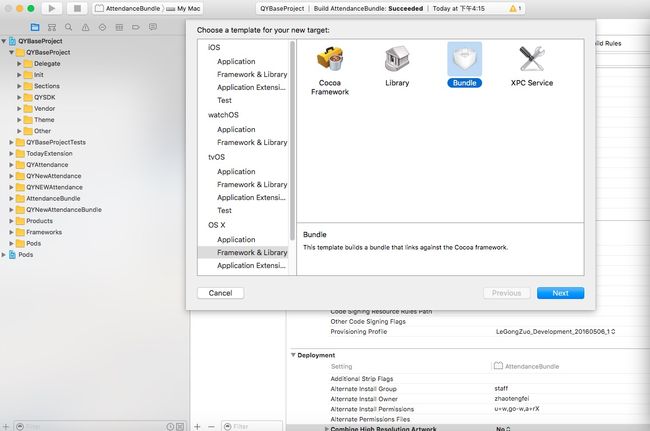Collapse the QYBaseProject root project
The image size is (650, 431).
tap(4, 41)
